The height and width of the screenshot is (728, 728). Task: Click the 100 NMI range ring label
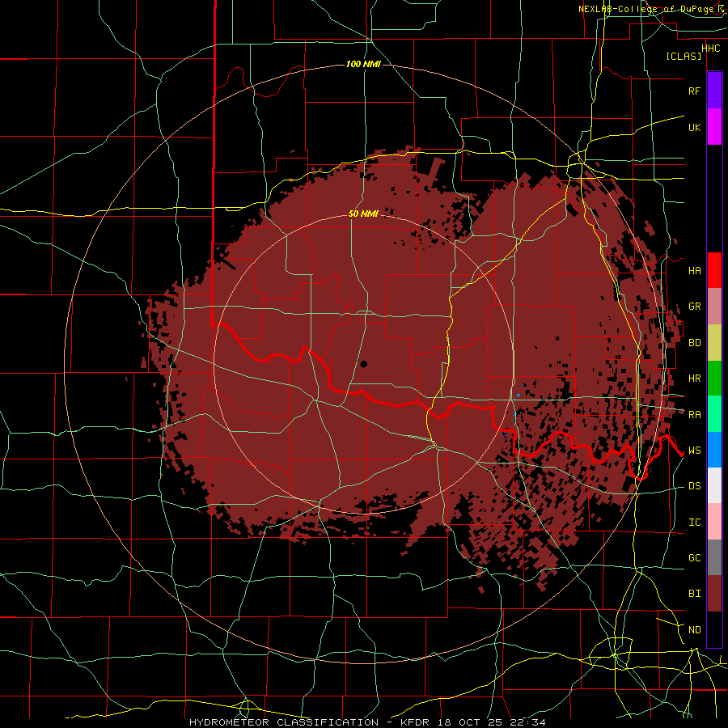click(x=363, y=64)
